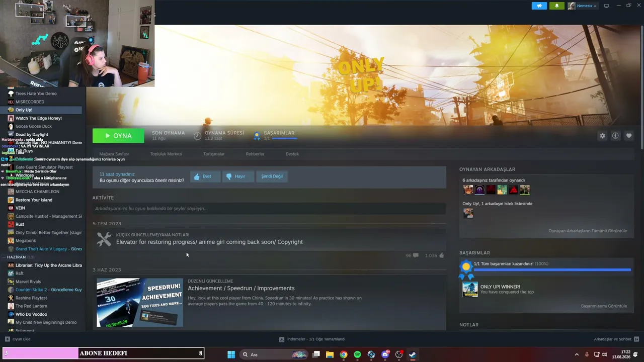The height and width of the screenshot is (362, 644).
Task: Open the green notifications bell
Action: tap(557, 6)
